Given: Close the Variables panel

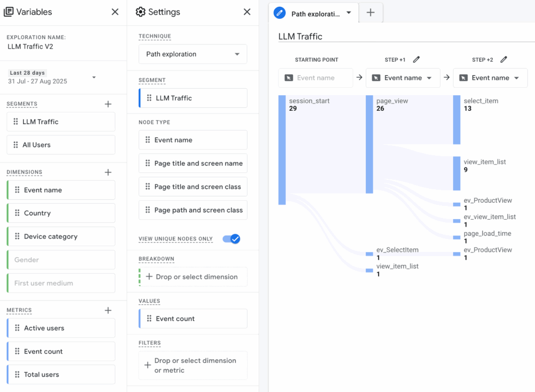Looking at the screenshot, I should tap(115, 12).
